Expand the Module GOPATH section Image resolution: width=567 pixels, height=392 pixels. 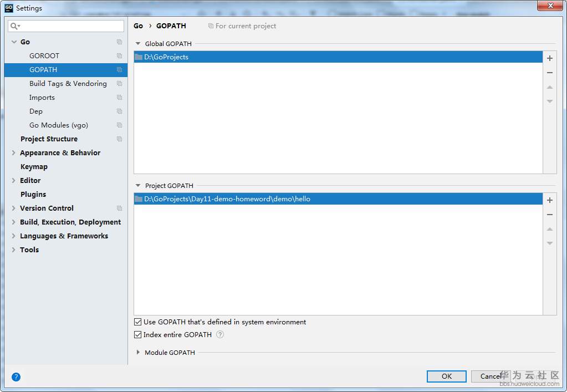coord(138,352)
